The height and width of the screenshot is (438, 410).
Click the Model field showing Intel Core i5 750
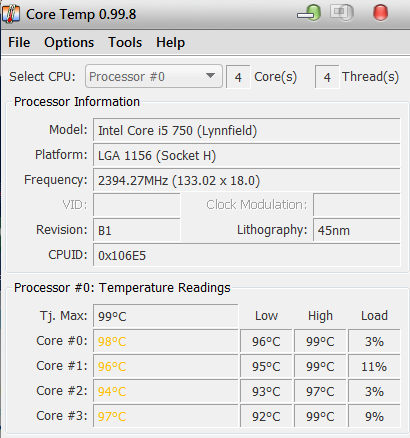tap(247, 130)
